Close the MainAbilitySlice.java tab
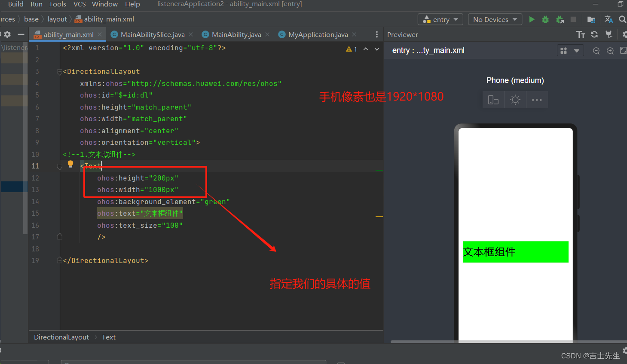 [x=191, y=34]
